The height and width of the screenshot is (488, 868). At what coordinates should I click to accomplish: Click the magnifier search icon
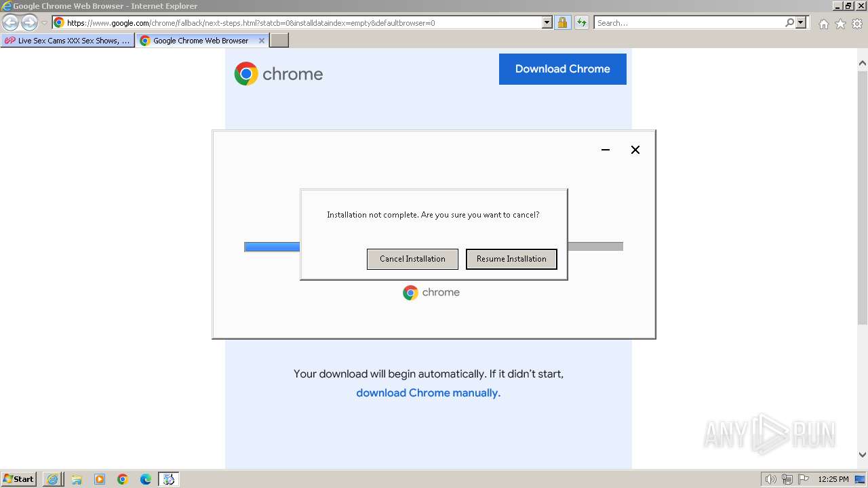(x=789, y=22)
